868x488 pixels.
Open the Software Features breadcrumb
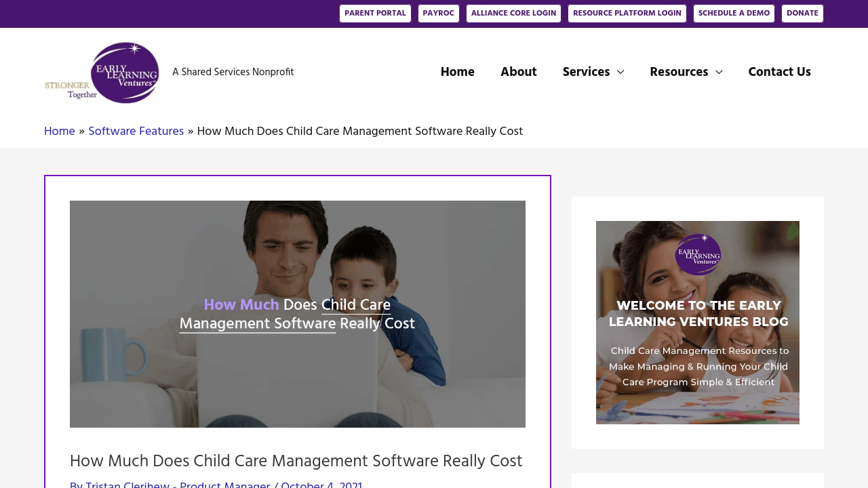(x=136, y=131)
